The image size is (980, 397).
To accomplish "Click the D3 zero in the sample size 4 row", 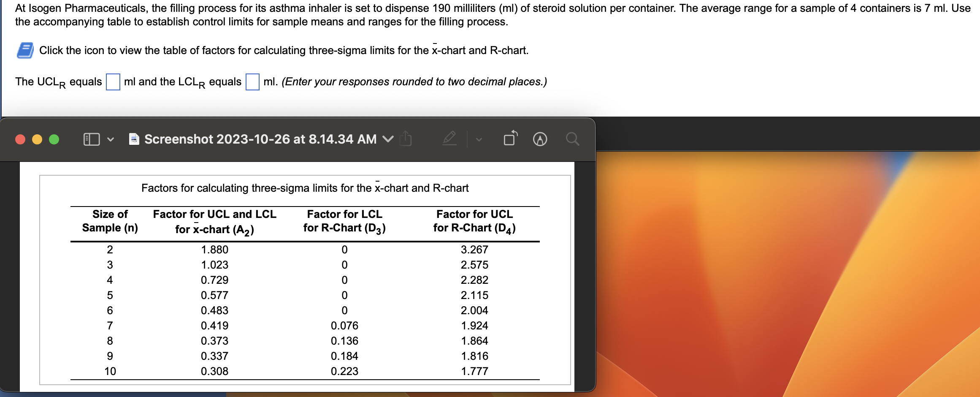I will [344, 280].
